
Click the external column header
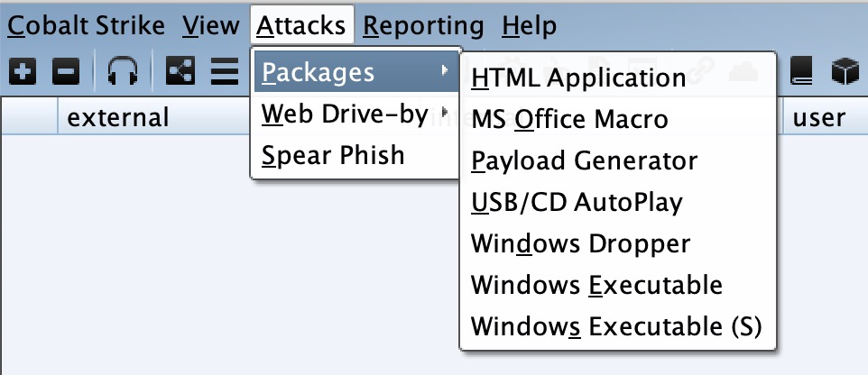(x=118, y=117)
